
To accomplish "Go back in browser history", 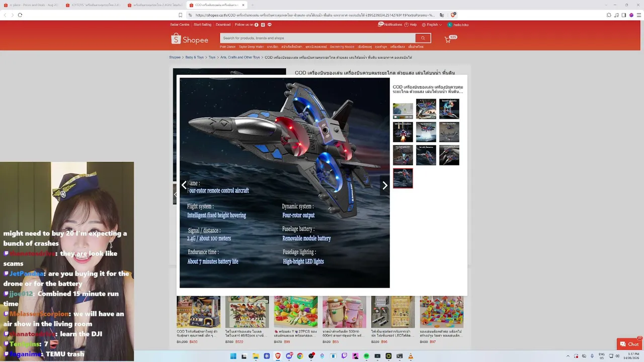I will (x=5, y=15).
